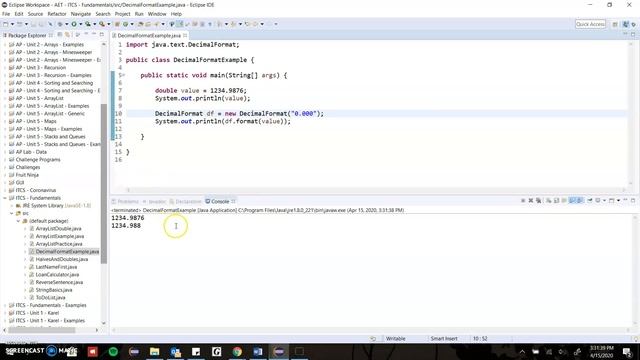Open the Open Console dropdown arrow

pos(618,200)
